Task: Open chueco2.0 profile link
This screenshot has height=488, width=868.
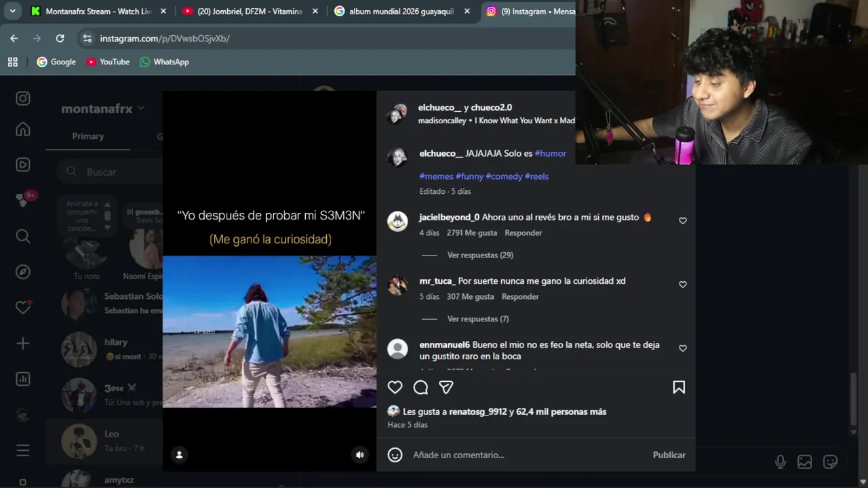Action: point(492,107)
